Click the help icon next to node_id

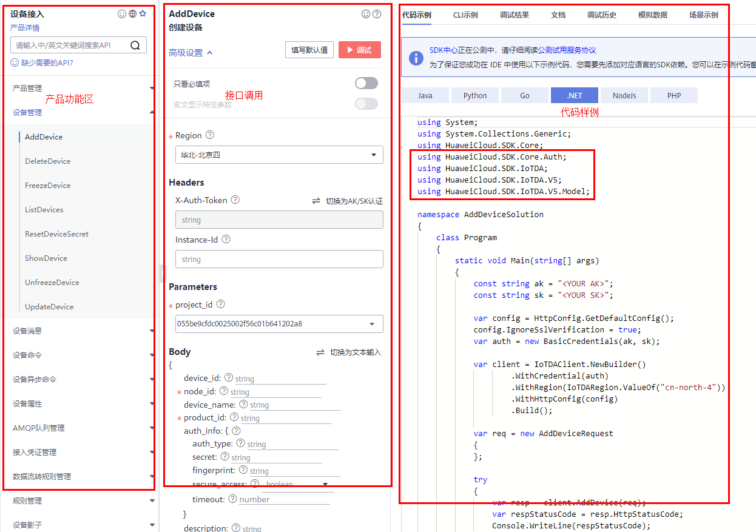(224, 391)
